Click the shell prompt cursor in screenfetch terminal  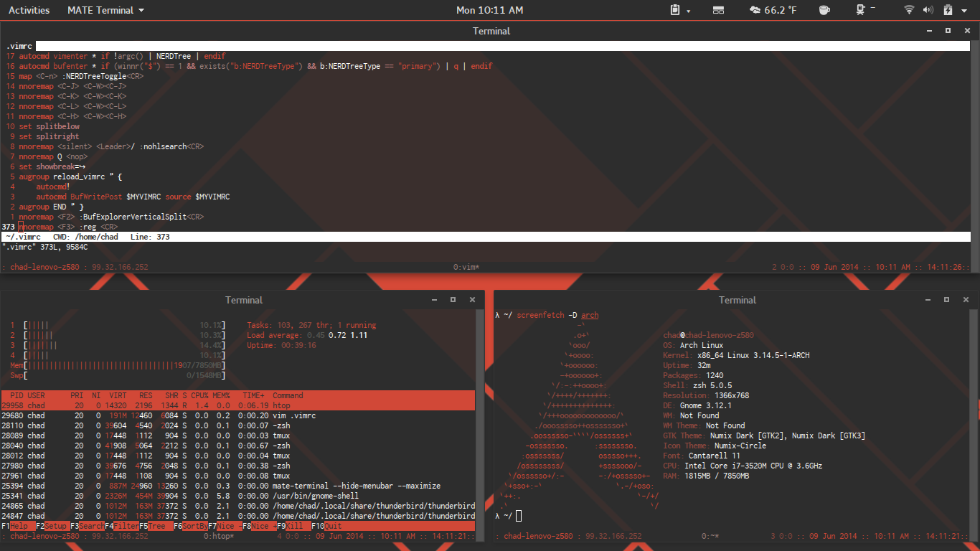519,516
